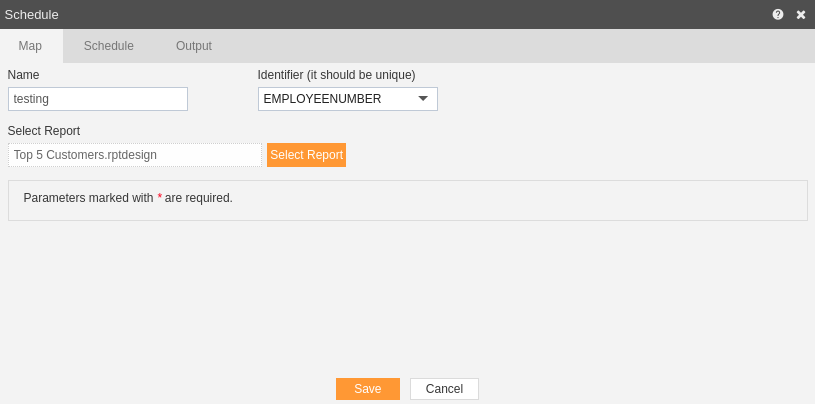This screenshot has height=404, width=815.
Task: Switch to the Map tab
Action: click(30, 46)
